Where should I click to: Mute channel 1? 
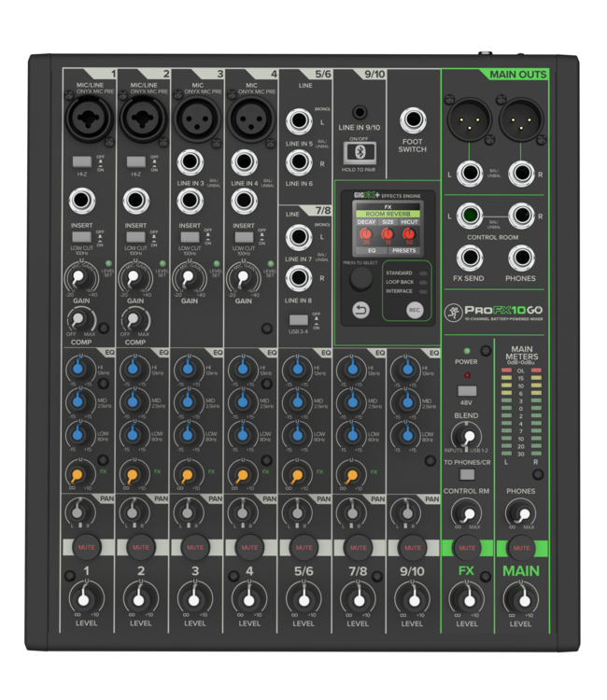click(x=86, y=547)
